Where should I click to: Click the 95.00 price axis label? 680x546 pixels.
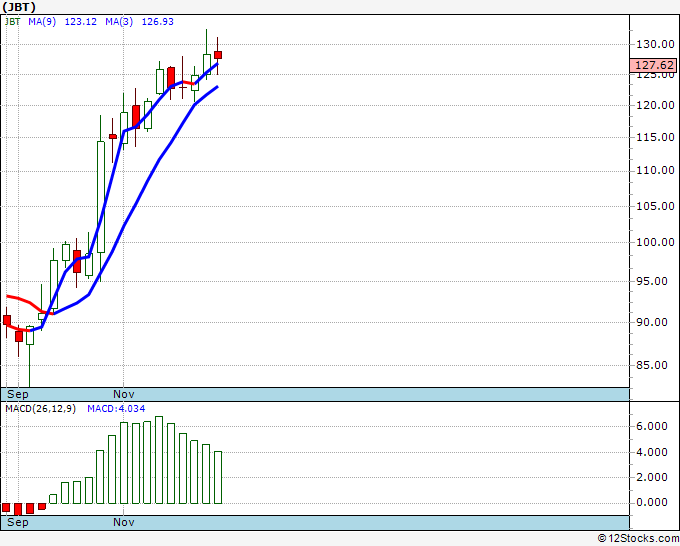coord(652,281)
